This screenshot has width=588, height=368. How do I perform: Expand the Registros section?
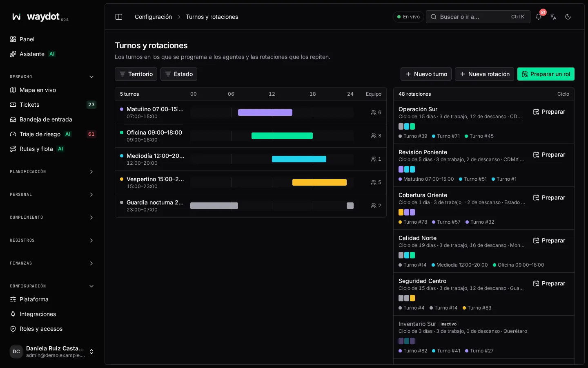coord(52,240)
